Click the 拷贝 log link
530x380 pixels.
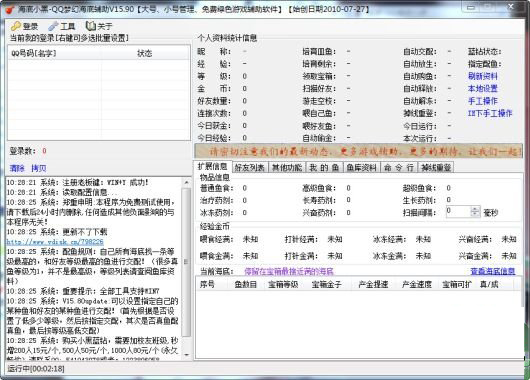tap(39, 168)
